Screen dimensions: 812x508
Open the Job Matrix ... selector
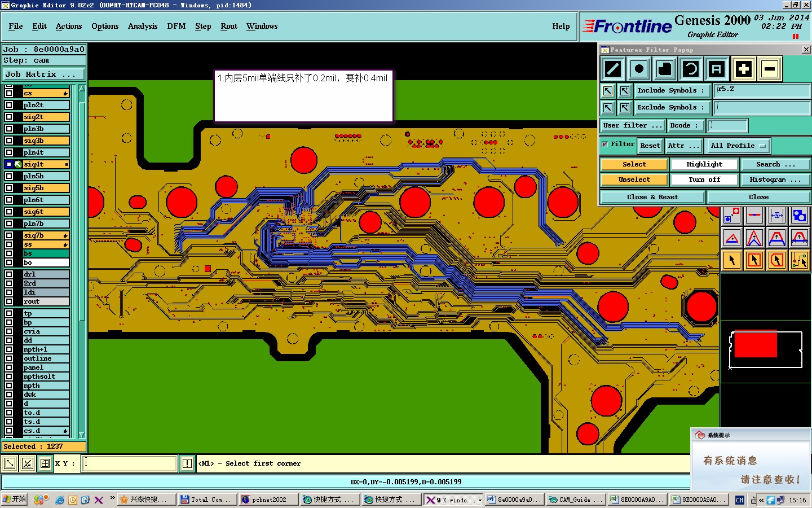pos(44,74)
